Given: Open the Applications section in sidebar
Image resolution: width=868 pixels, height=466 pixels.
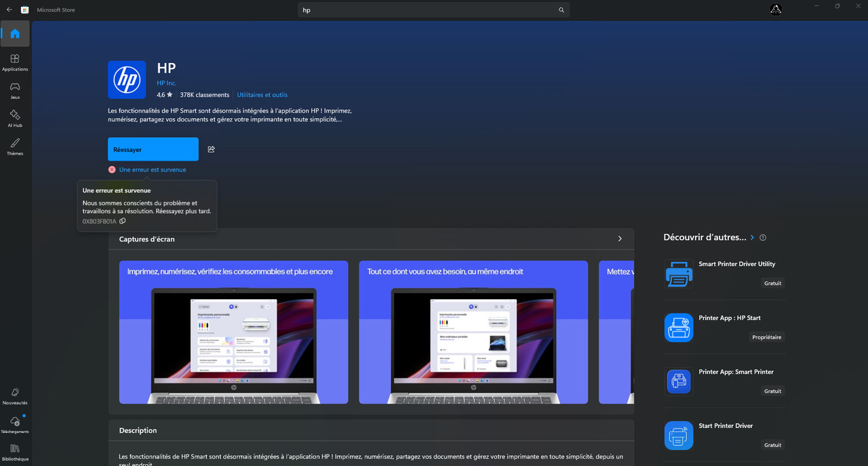Looking at the screenshot, I should [15, 62].
